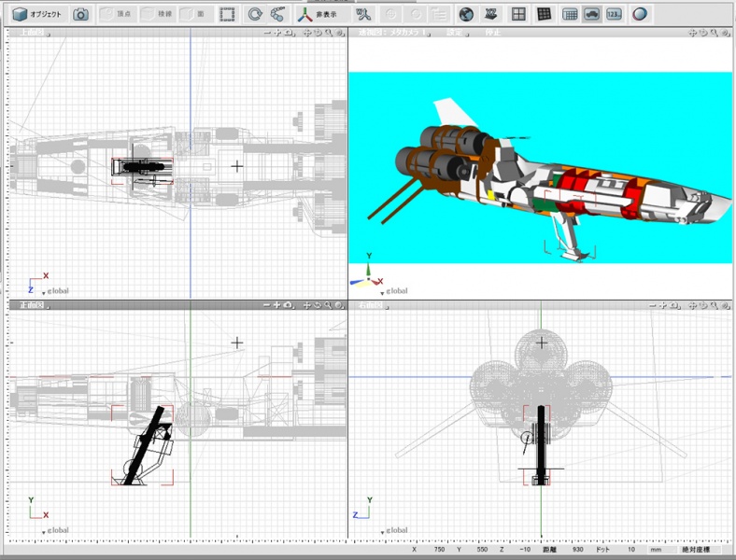Toggle the blue table-grid icon
This screenshot has height=560, width=736.
(x=570, y=15)
